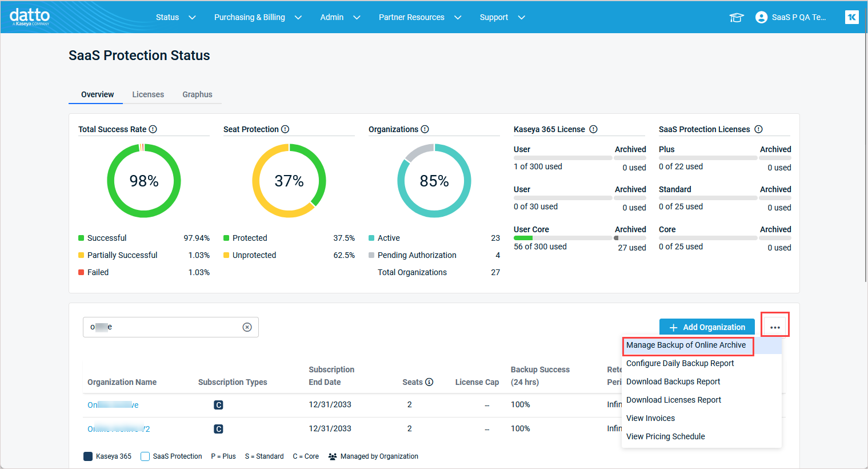Clear the organization search field
Image resolution: width=868 pixels, height=469 pixels.
point(247,327)
